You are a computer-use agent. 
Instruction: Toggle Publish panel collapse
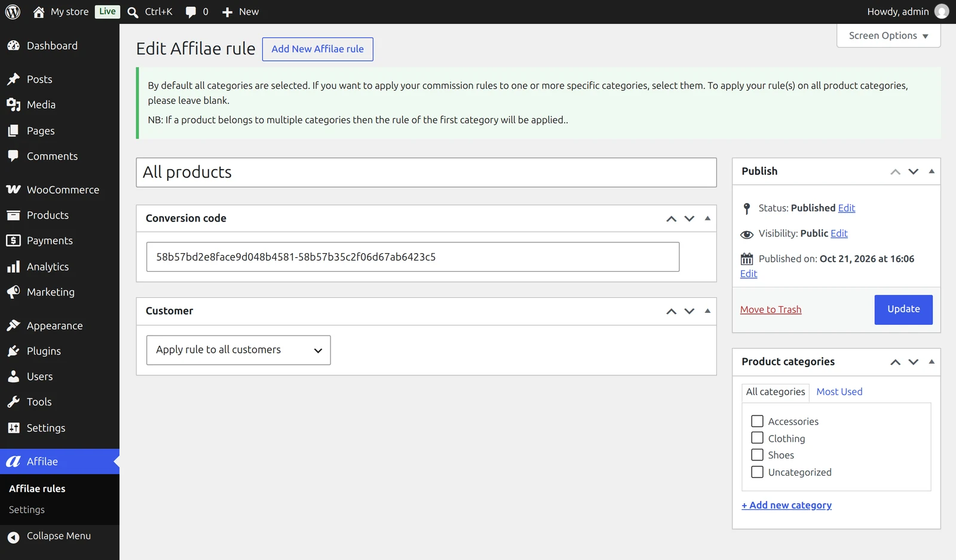coord(932,171)
